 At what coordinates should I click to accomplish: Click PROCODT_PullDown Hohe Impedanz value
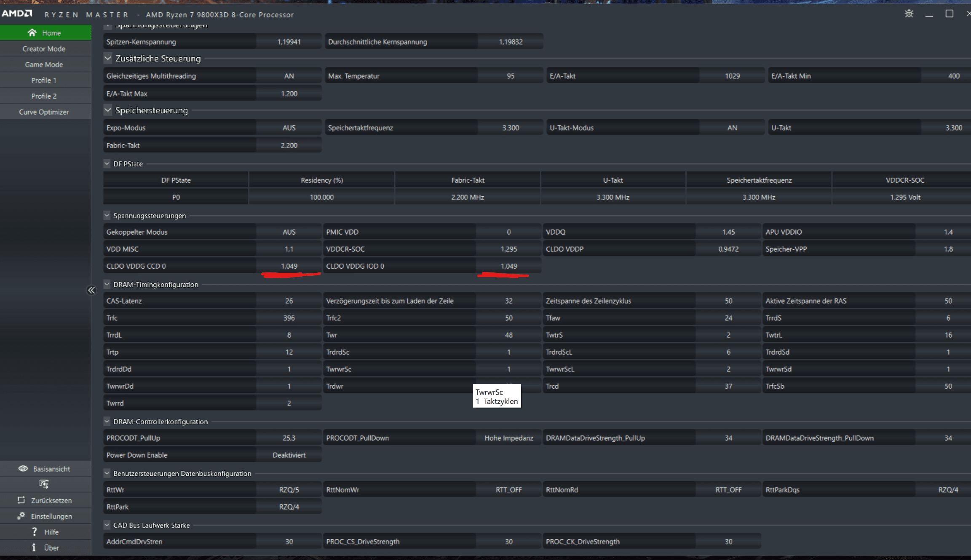tap(509, 438)
